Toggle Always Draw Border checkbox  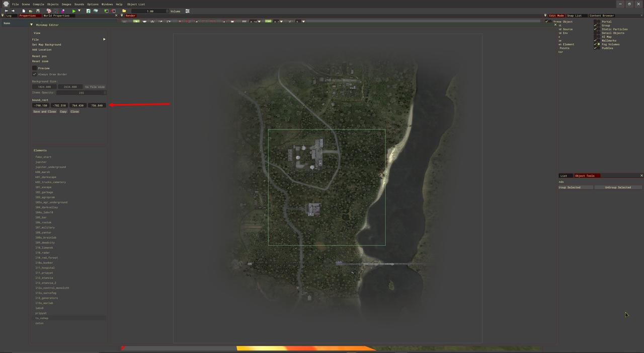tap(34, 74)
